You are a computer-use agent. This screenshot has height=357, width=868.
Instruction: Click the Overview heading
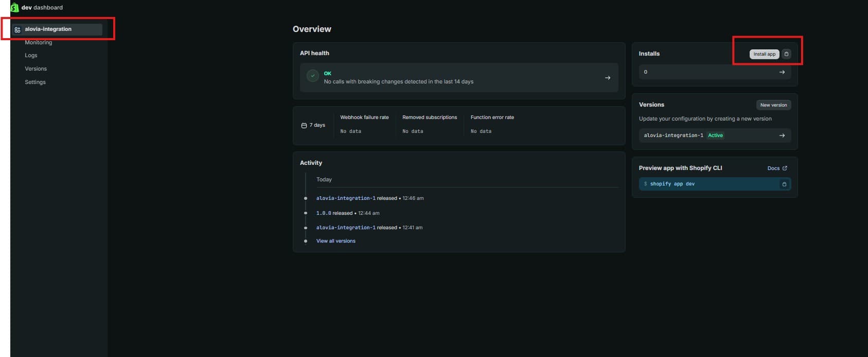tap(312, 29)
